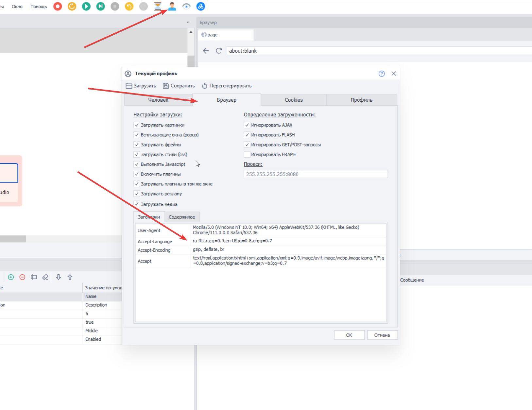The width and height of the screenshot is (532, 410).
Task: Click the scroll-up arrow of left panel
Action: [191, 32]
